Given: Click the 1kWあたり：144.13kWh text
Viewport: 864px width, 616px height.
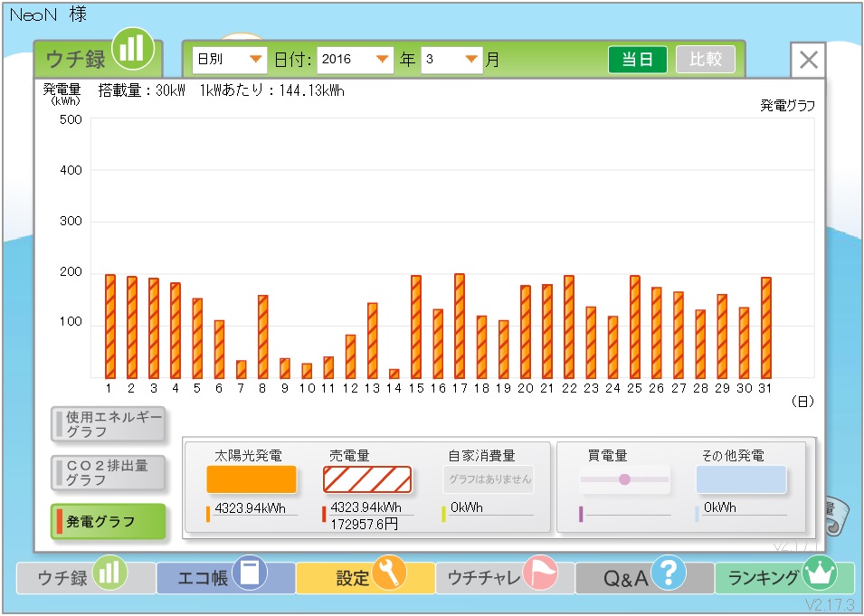Looking at the screenshot, I should click(272, 90).
